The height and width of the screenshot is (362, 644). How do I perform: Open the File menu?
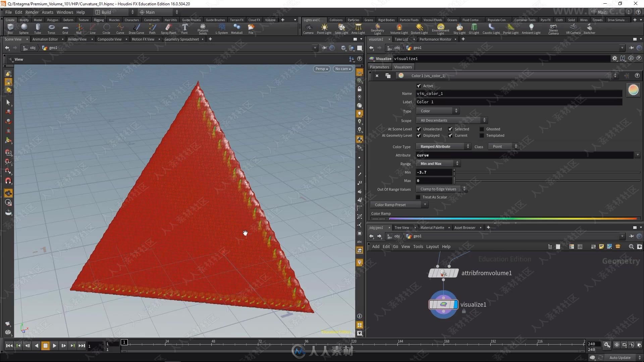[x=8, y=12]
